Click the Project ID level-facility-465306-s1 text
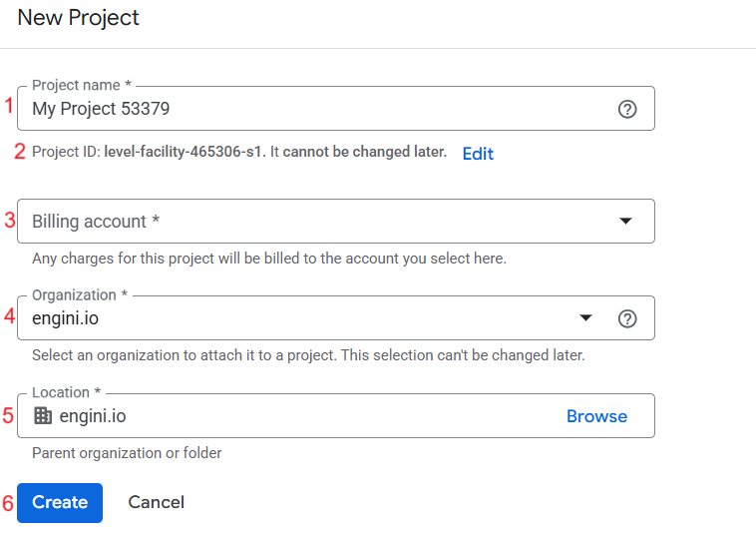 [185, 153]
